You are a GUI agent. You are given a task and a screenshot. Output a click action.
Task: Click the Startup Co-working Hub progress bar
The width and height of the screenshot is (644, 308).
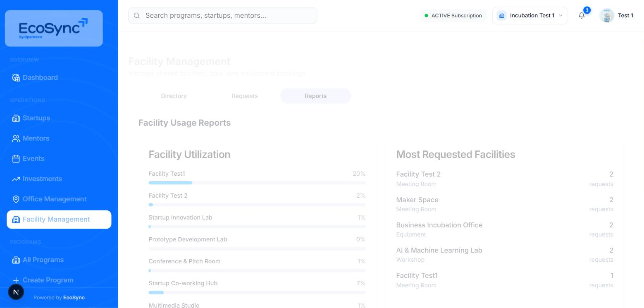tap(257, 292)
